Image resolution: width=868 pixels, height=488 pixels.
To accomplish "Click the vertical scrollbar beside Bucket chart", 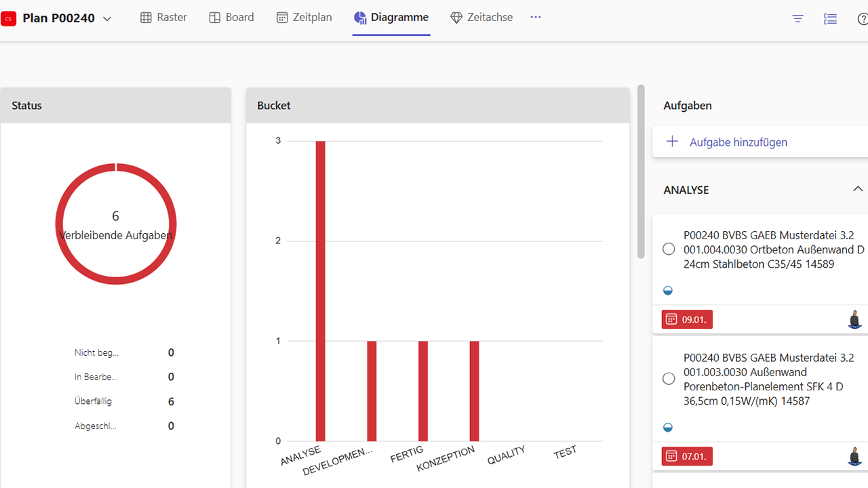I will pyautogui.click(x=641, y=171).
